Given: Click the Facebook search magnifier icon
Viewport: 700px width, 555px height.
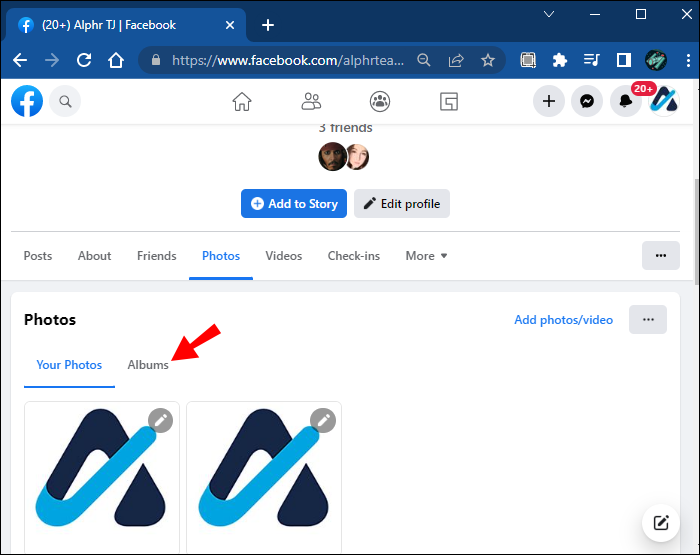Looking at the screenshot, I should coord(65,101).
